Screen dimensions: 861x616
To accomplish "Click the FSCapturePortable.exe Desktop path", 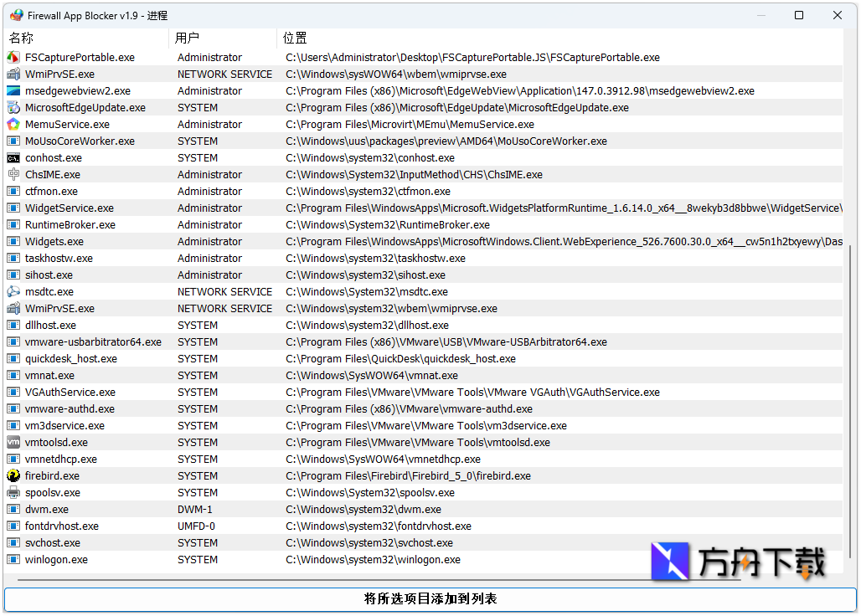I will pyautogui.click(x=472, y=57).
